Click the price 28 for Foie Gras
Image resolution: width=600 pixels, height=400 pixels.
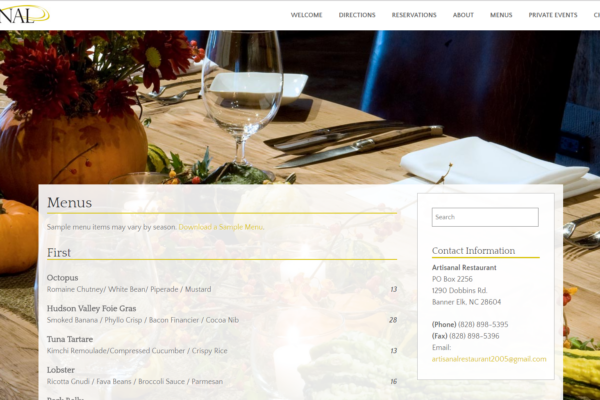[x=393, y=320]
